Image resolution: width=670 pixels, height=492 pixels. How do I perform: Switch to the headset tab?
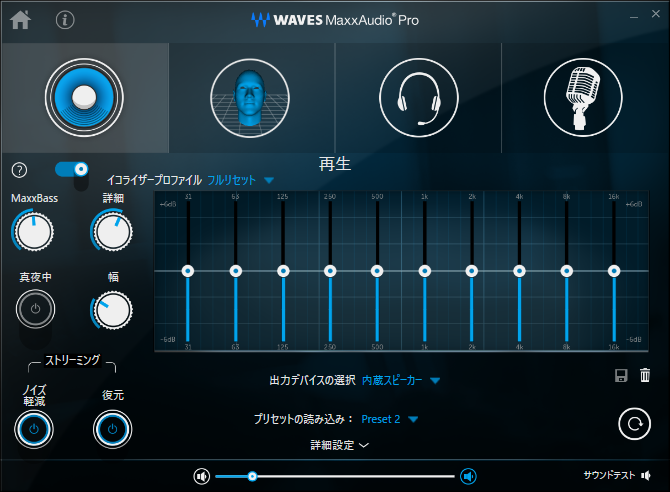[x=419, y=98]
